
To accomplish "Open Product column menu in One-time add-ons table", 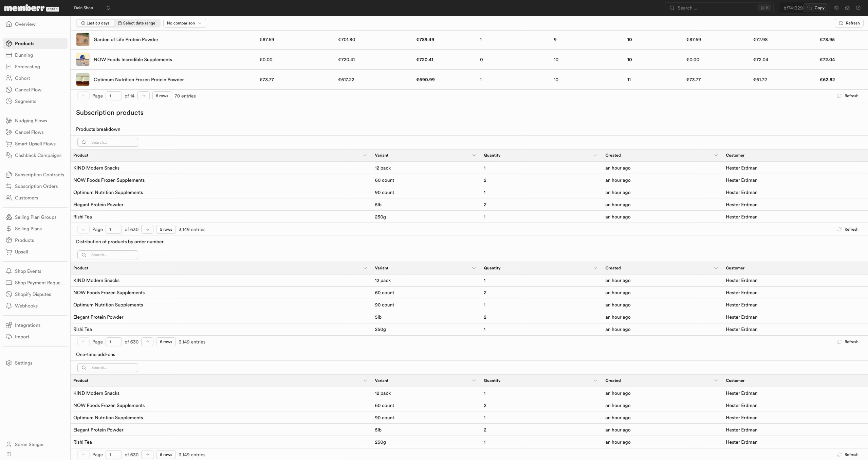I will coord(365,381).
